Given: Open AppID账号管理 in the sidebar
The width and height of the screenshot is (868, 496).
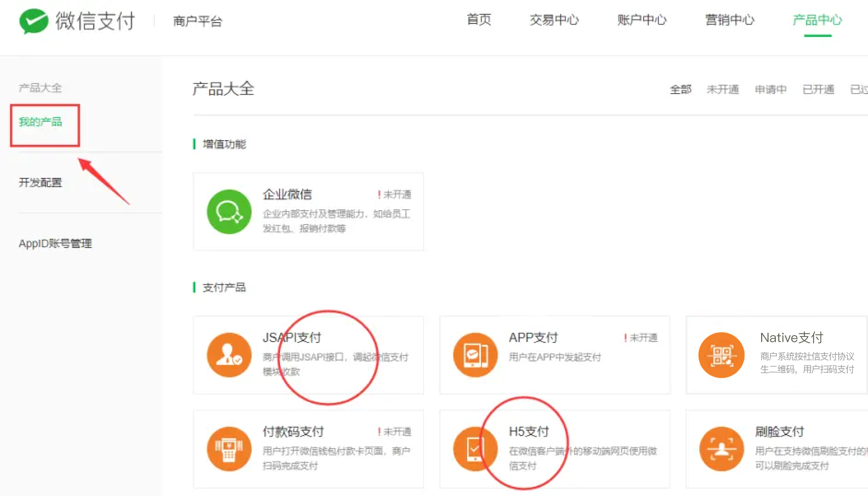Looking at the screenshot, I should click(55, 243).
